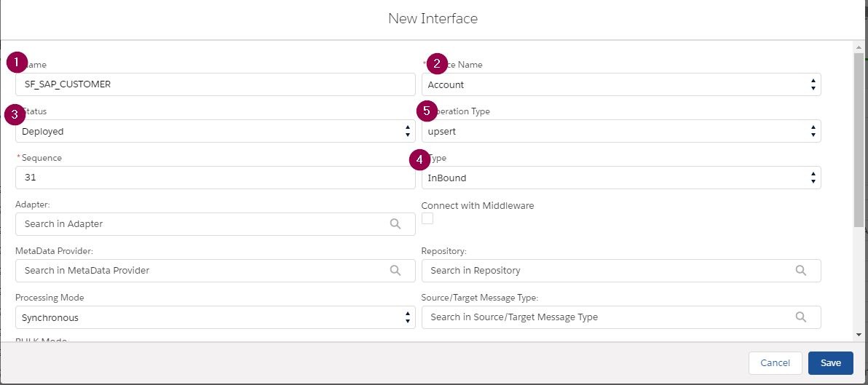868x385 pixels.
Task: Click the search icon in Adapter field
Action: [395, 224]
